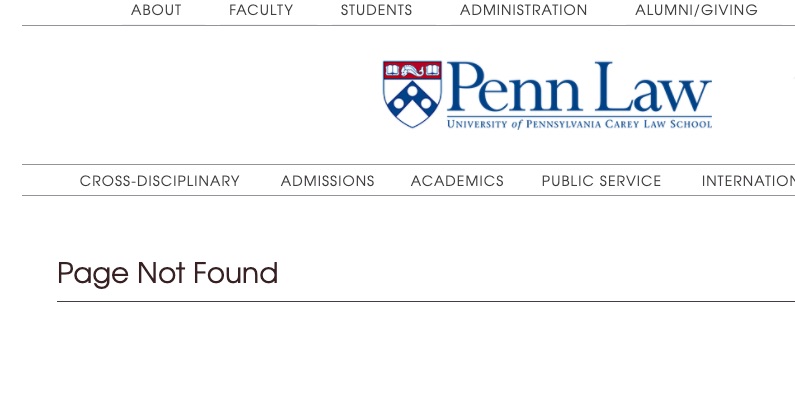This screenshot has height=396, width=795.
Task: Select the Cross-Disciplinary tab
Action: pyautogui.click(x=160, y=181)
